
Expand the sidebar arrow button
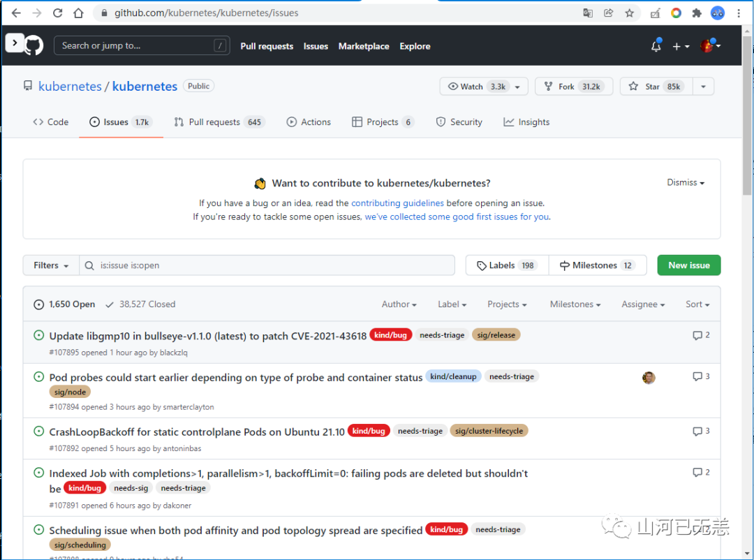[x=15, y=43]
